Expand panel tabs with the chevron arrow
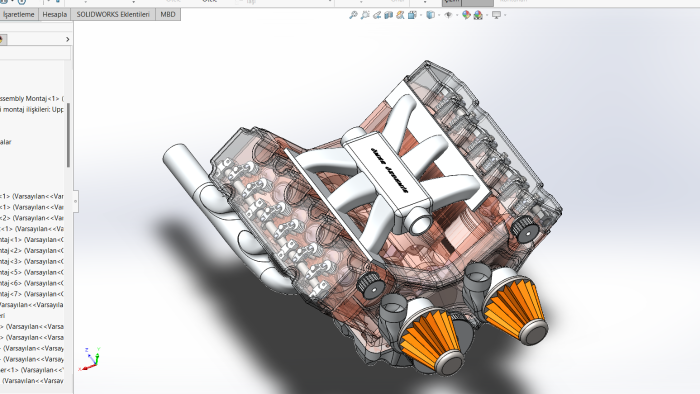The width and height of the screenshot is (700, 394). coord(67,40)
